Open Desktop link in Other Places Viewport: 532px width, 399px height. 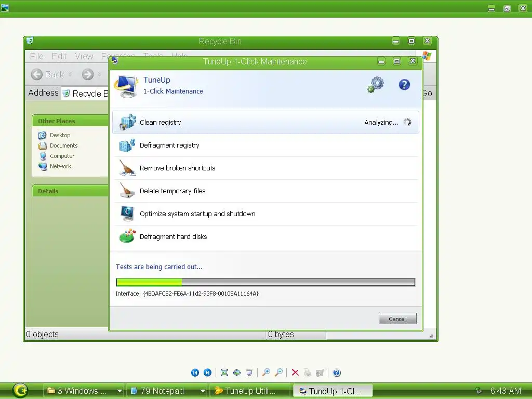[x=60, y=135]
